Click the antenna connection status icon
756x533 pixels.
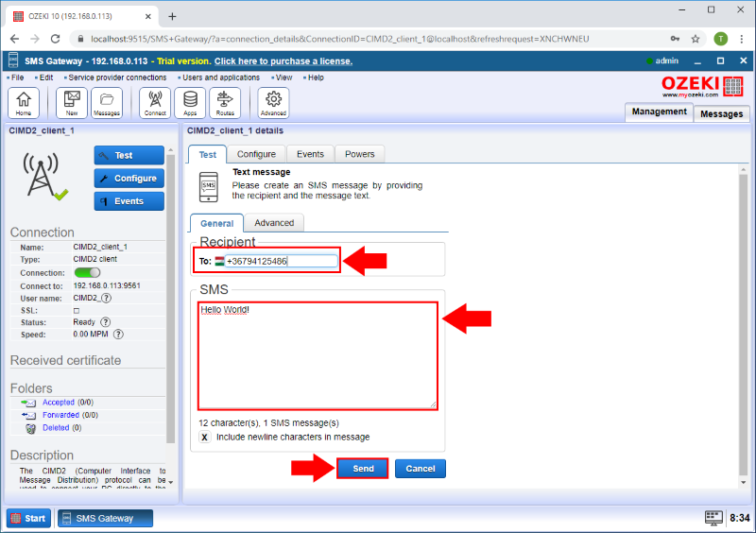44,177
